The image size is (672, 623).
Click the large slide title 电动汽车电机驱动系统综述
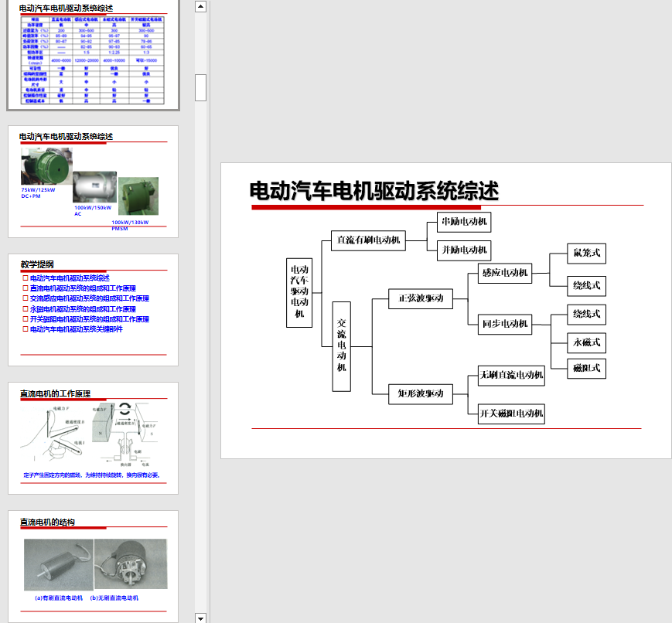(374, 191)
